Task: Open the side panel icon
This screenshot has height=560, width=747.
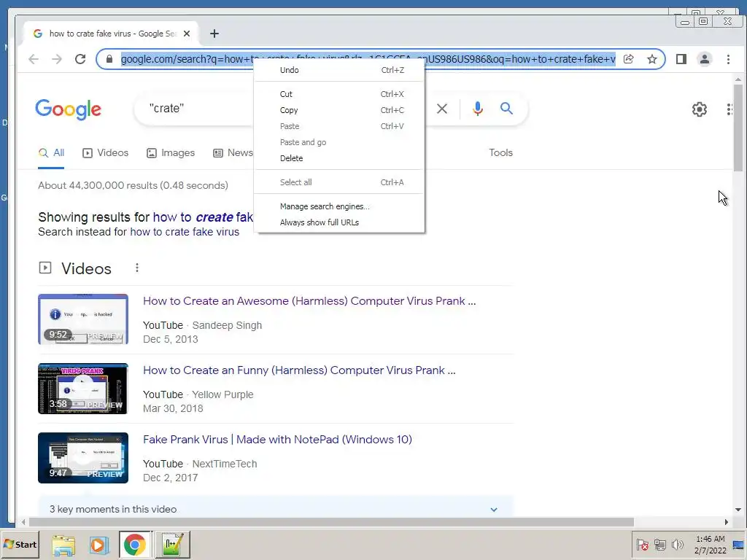Action: (681, 59)
